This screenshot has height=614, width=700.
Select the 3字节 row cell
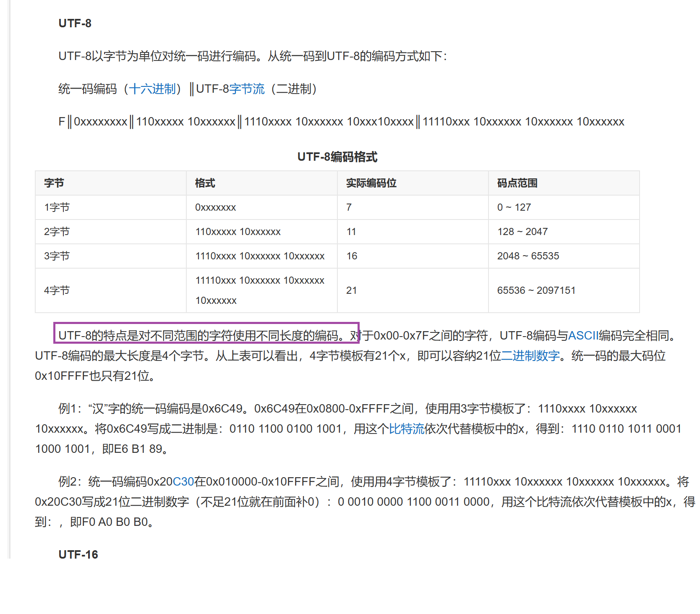coord(111,256)
